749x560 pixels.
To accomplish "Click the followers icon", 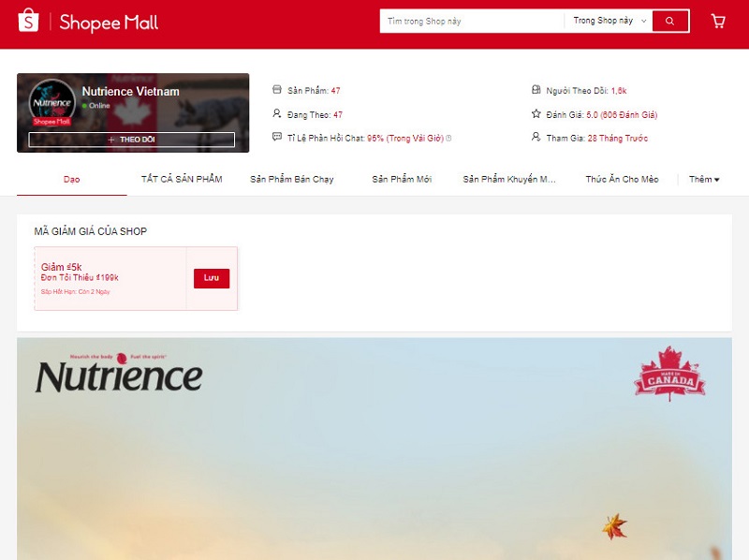I will 536,90.
